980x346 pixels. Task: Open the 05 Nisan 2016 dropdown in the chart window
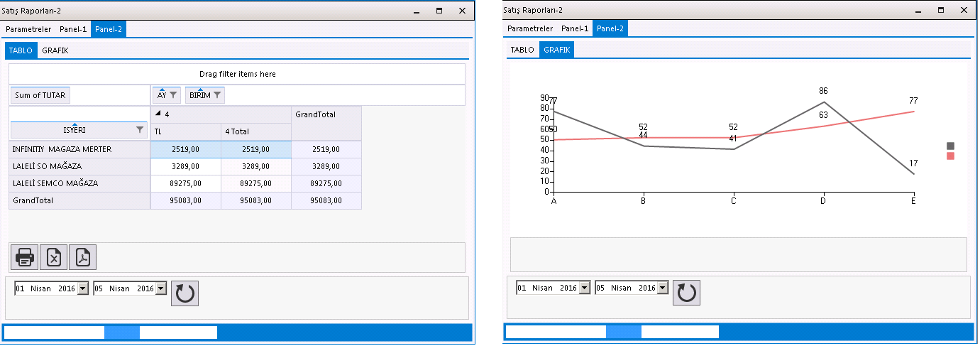662,288
